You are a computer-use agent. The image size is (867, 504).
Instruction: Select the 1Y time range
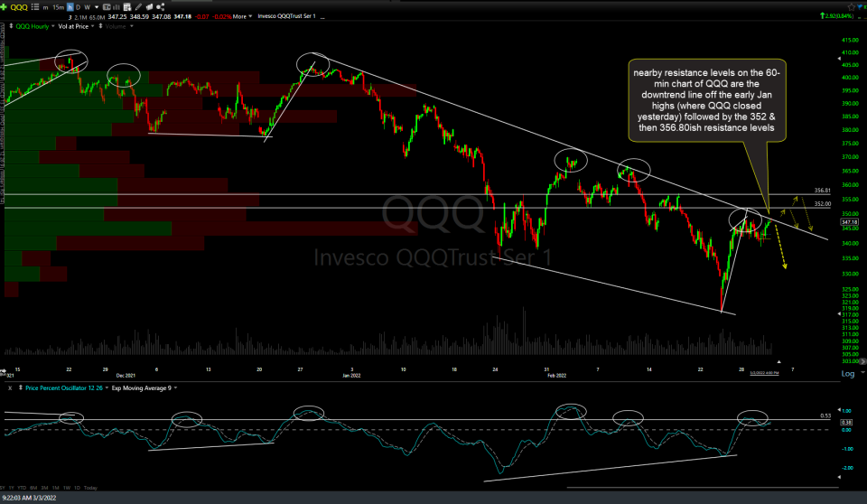(11, 488)
